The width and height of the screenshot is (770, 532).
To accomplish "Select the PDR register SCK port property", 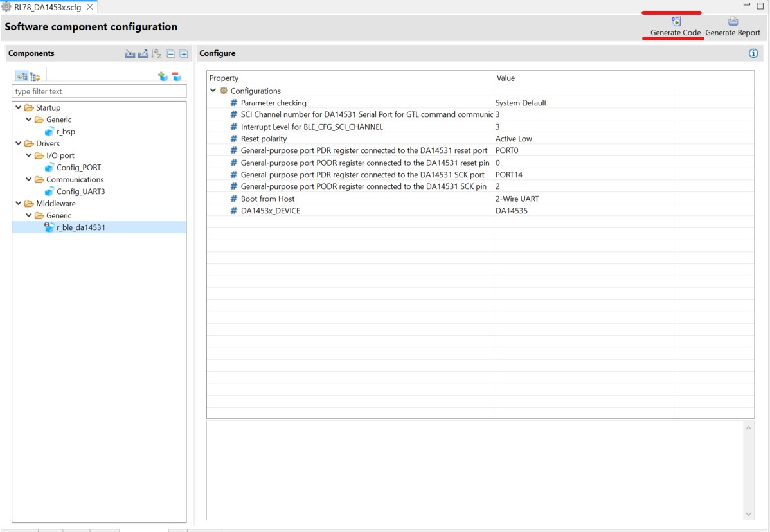I will tap(363, 175).
